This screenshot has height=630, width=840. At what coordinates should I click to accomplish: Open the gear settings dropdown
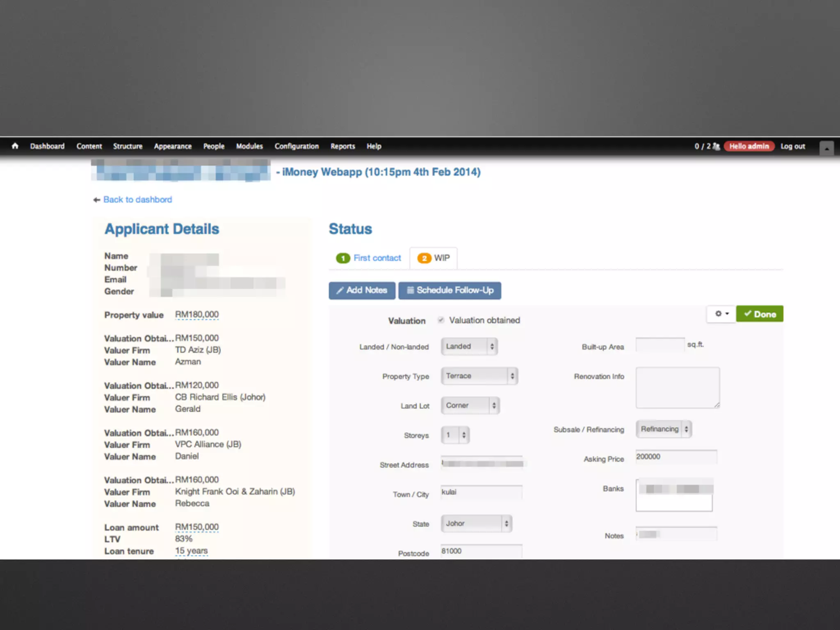point(721,314)
